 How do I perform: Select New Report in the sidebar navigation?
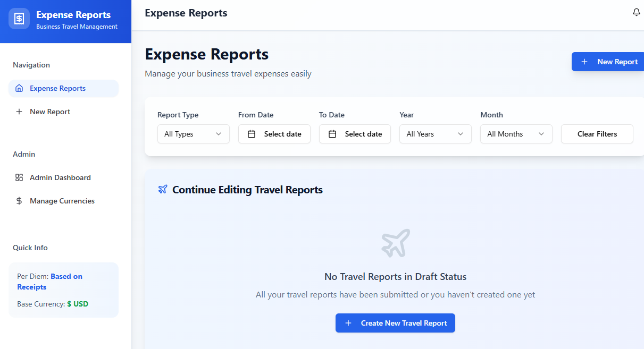click(63, 112)
